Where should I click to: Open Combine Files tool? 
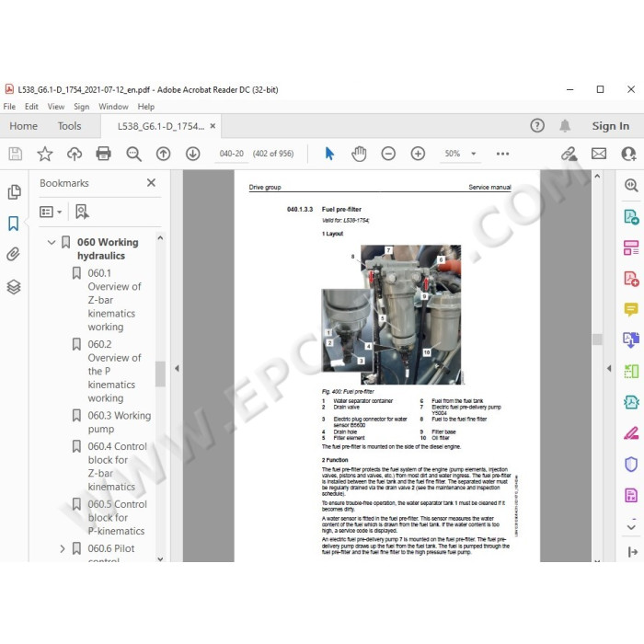pos(631,340)
